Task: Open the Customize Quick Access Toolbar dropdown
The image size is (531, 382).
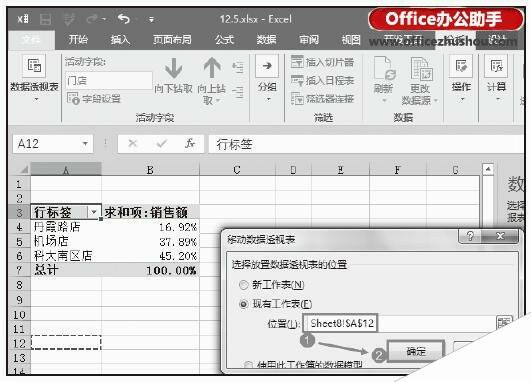Action: (x=151, y=20)
